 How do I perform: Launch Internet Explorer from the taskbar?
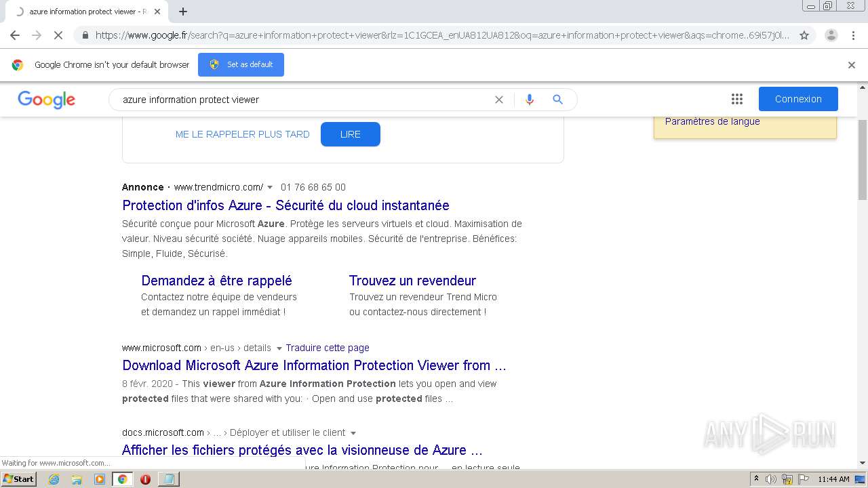point(54,479)
